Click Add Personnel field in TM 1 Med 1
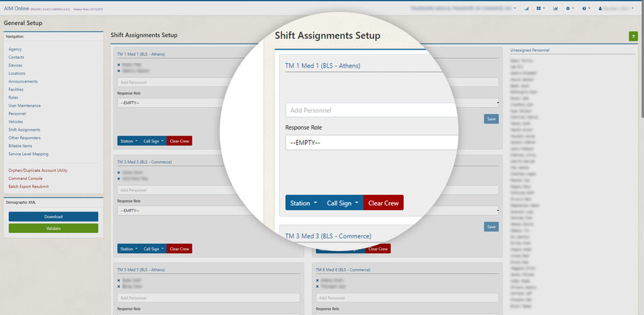This screenshot has width=644, height=315. click(170, 82)
